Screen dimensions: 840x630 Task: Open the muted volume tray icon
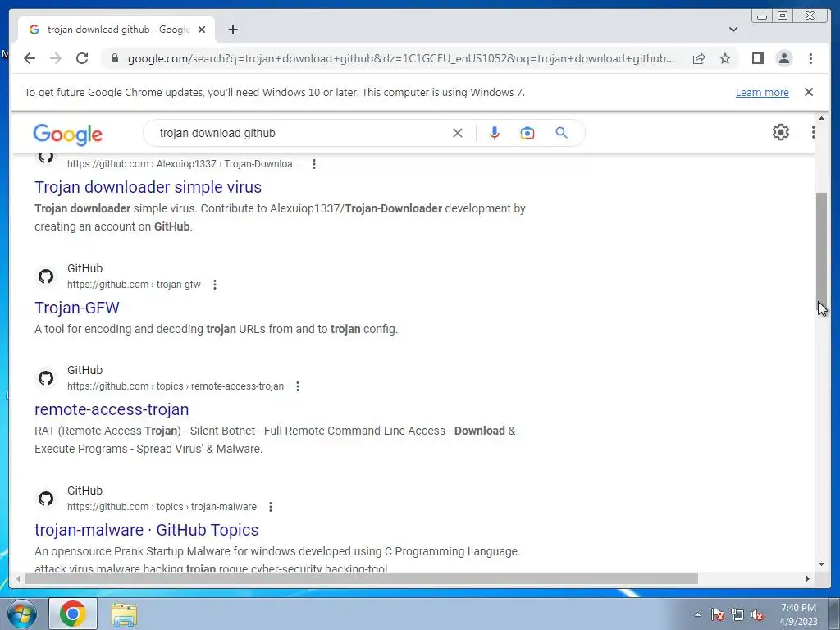tap(757, 614)
